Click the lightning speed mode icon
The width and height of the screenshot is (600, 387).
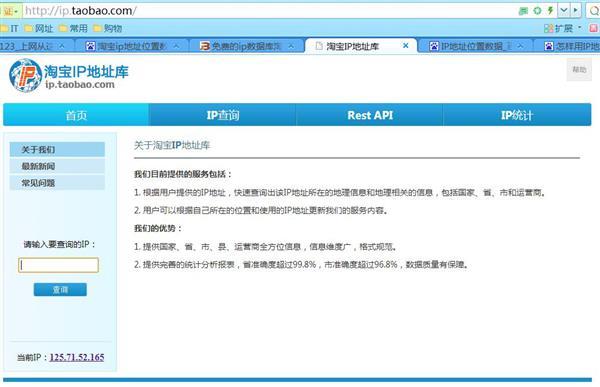[550, 10]
